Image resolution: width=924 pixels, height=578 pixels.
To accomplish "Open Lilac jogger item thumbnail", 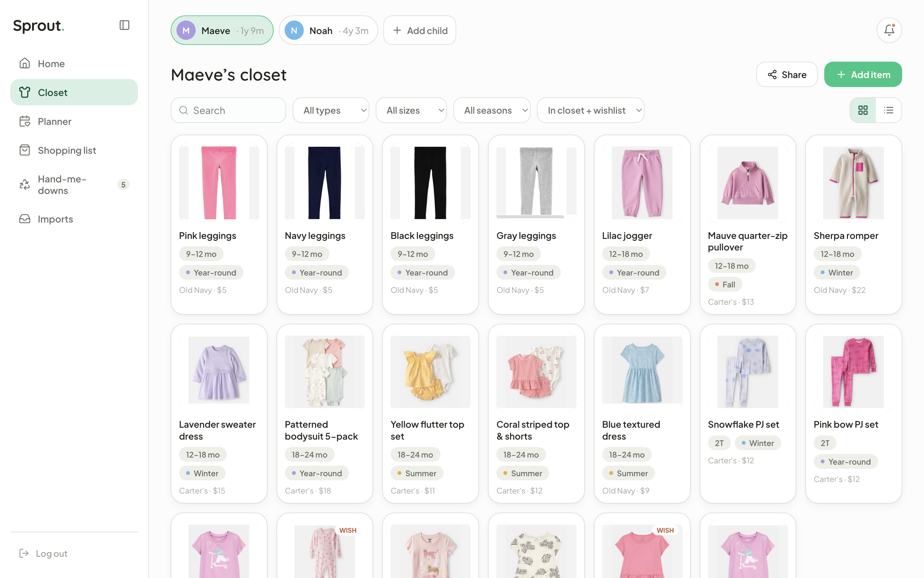I will point(642,183).
